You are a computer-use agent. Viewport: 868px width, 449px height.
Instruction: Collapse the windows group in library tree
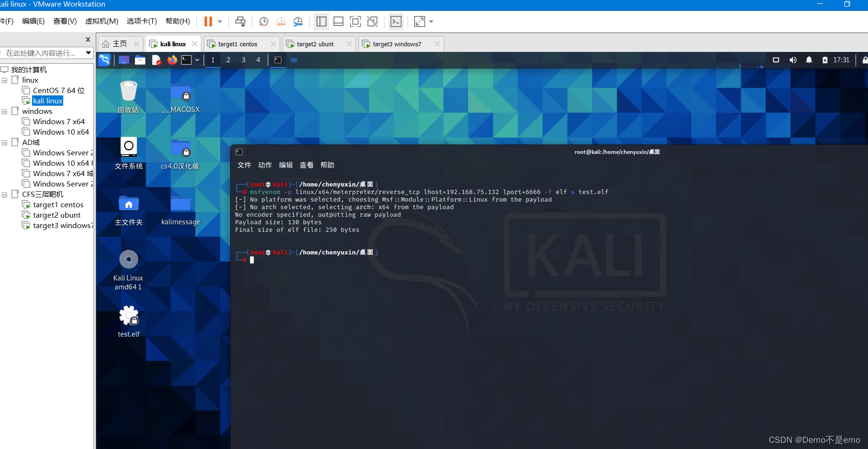coord(5,111)
